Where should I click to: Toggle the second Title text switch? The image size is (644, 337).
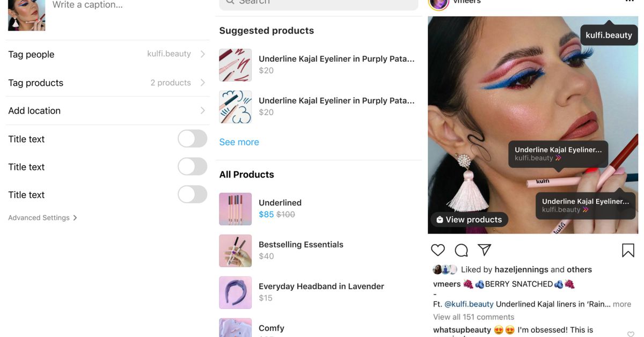(x=192, y=166)
